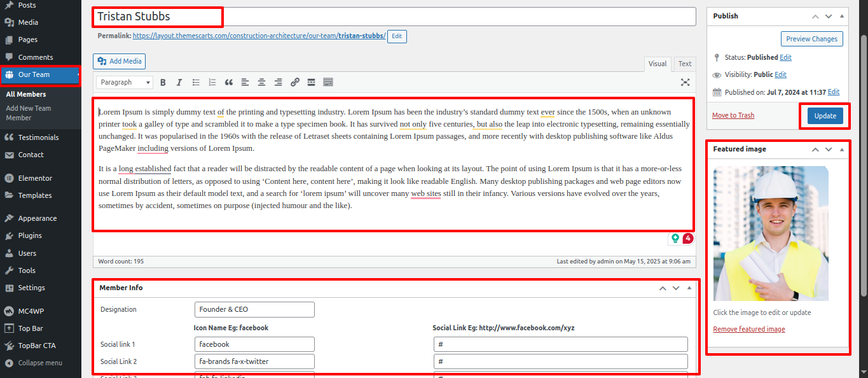Toggle the Featured image panel triangle
Image resolution: width=868 pixels, height=378 pixels.
click(842, 149)
